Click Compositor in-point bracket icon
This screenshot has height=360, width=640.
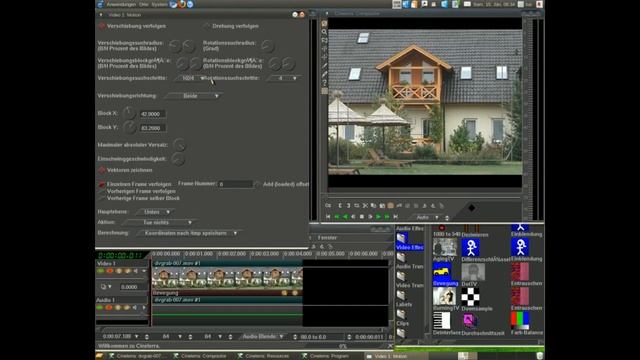(340, 206)
